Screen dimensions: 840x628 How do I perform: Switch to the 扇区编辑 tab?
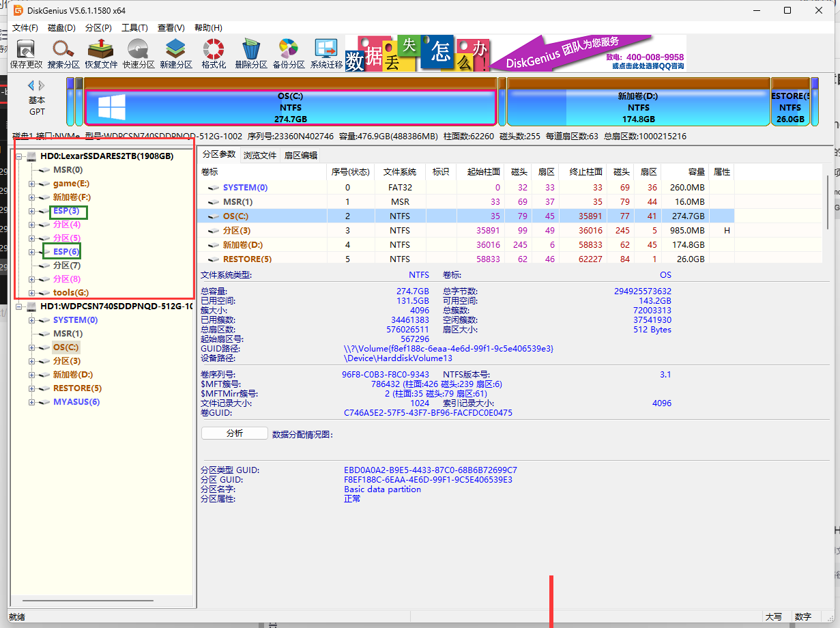[x=301, y=156]
